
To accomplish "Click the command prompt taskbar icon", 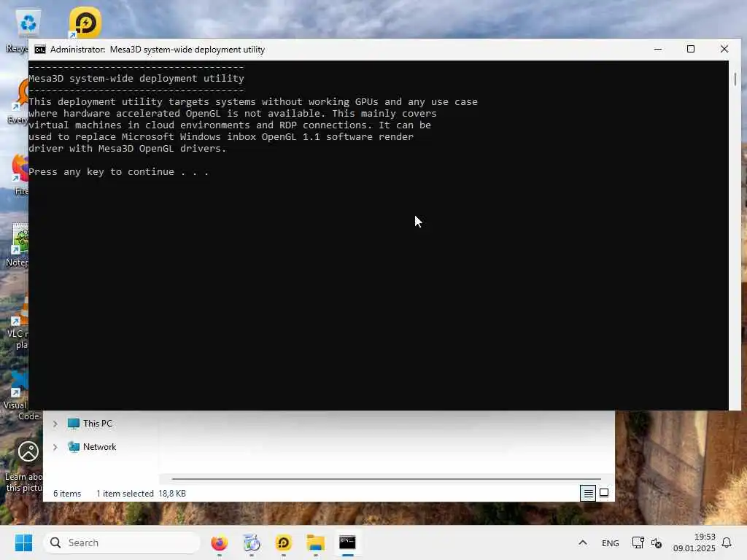I will [x=347, y=542].
